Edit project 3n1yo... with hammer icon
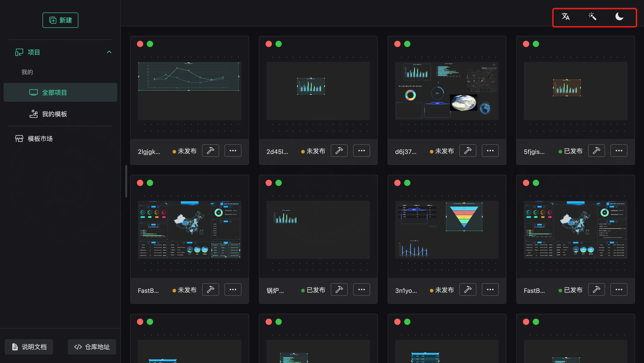Viewport: 644px width, 363px height. point(468,290)
